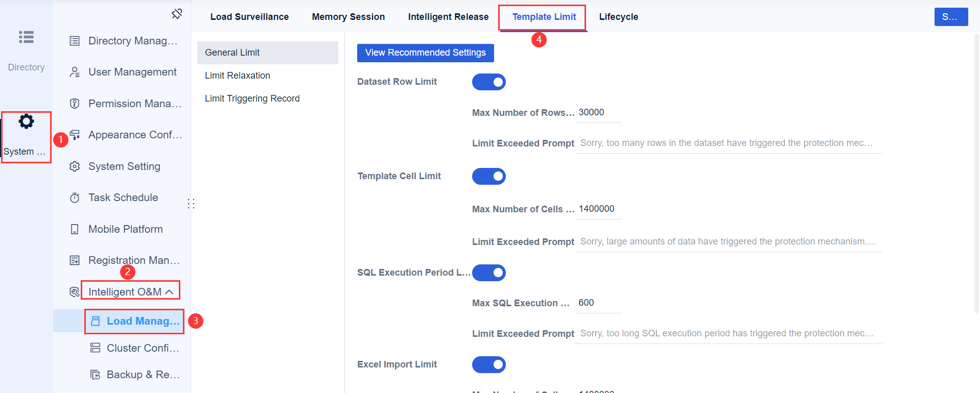
Task: Disable the Excel Import Limit switch
Action: pos(488,364)
